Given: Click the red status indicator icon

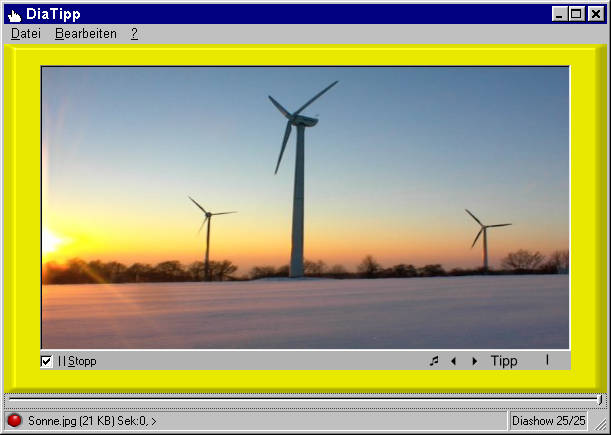Looking at the screenshot, I should 15,421.
